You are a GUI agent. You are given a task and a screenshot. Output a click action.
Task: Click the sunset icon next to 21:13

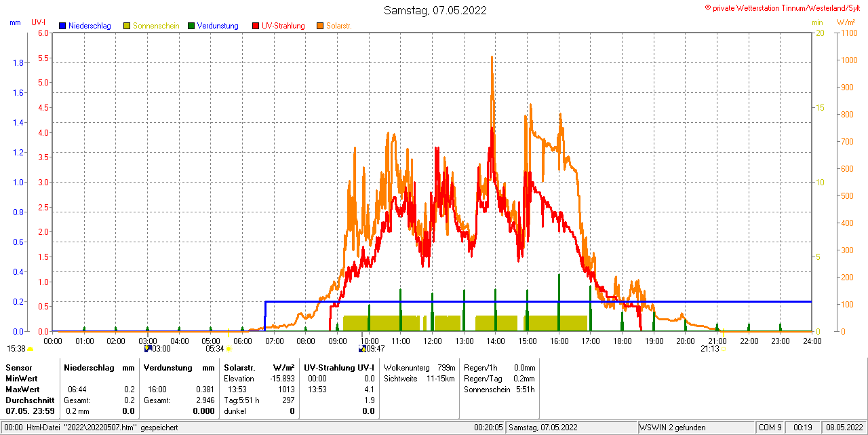723,349
